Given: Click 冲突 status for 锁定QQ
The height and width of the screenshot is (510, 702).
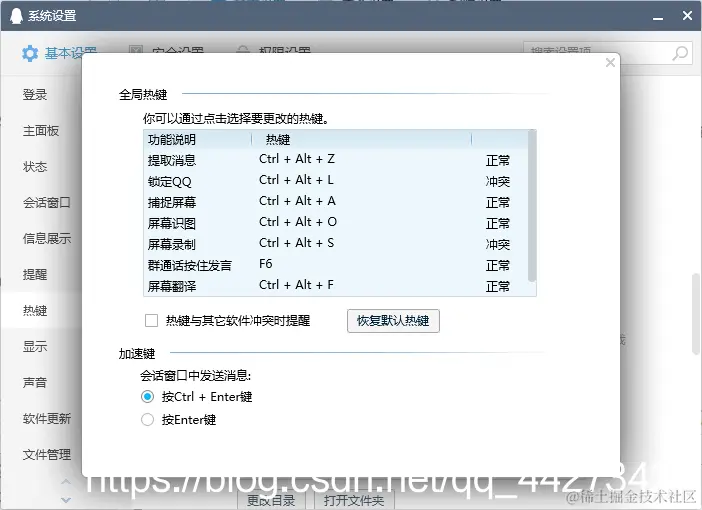Looking at the screenshot, I should tap(498, 181).
